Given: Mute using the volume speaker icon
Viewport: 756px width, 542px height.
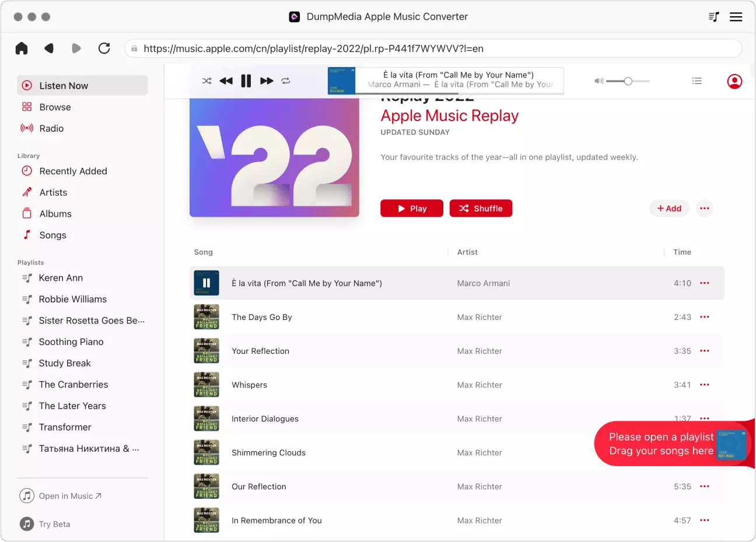Looking at the screenshot, I should (x=598, y=81).
